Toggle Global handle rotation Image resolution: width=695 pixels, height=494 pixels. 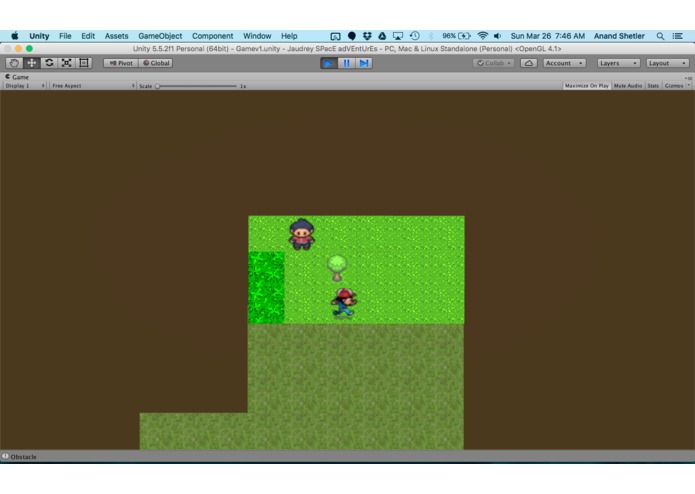[x=156, y=63]
